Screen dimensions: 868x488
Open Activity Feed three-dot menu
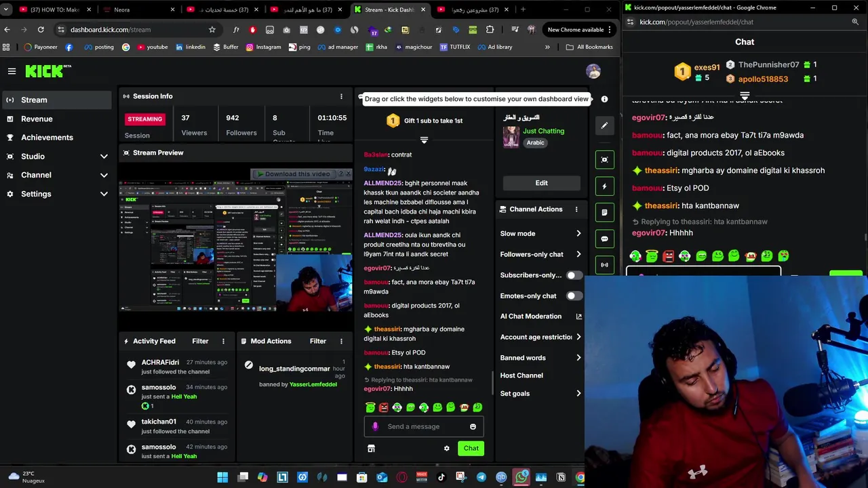click(223, 341)
